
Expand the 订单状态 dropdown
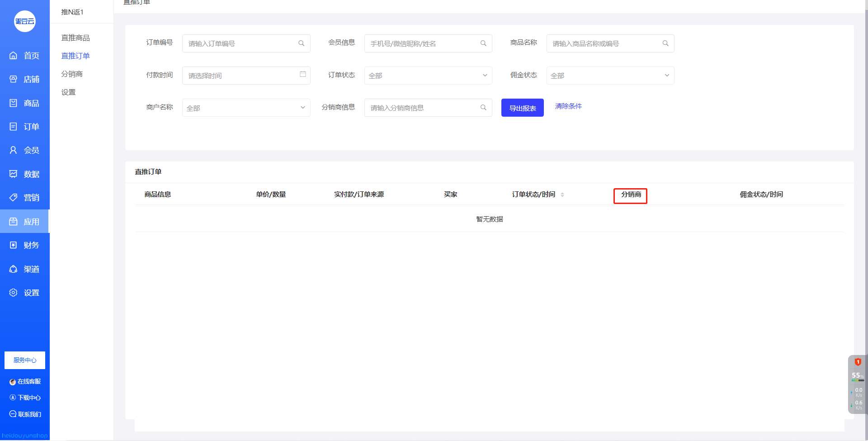(428, 76)
